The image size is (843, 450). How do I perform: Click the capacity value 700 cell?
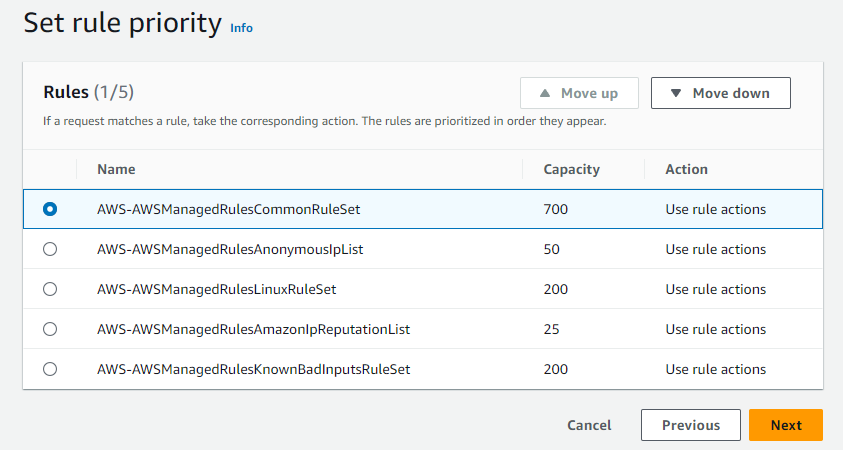coord(556,209)
